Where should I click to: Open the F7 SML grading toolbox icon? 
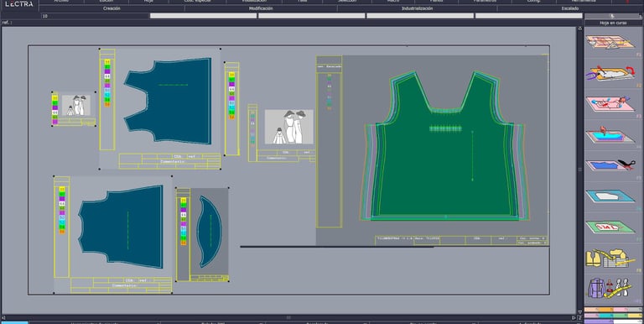[x=610, y=227]
